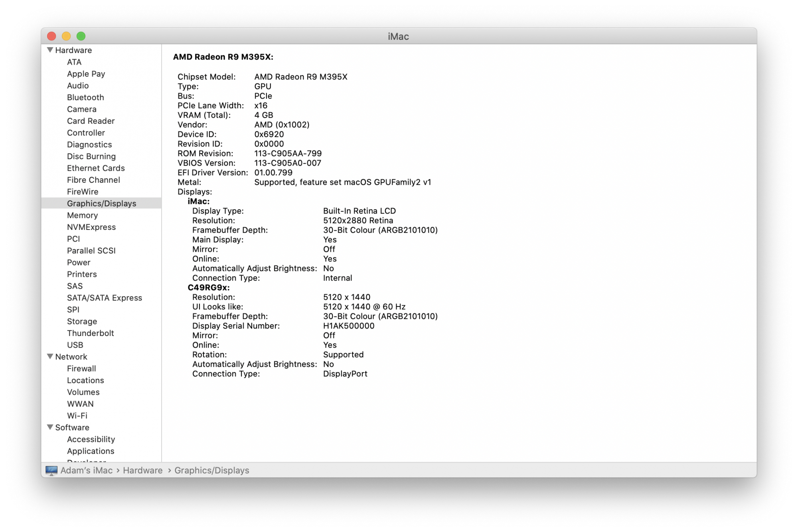This screenshot has height=532, width=798.
Task: Select USB in the sidebar
Action: (x=75, y=345)
